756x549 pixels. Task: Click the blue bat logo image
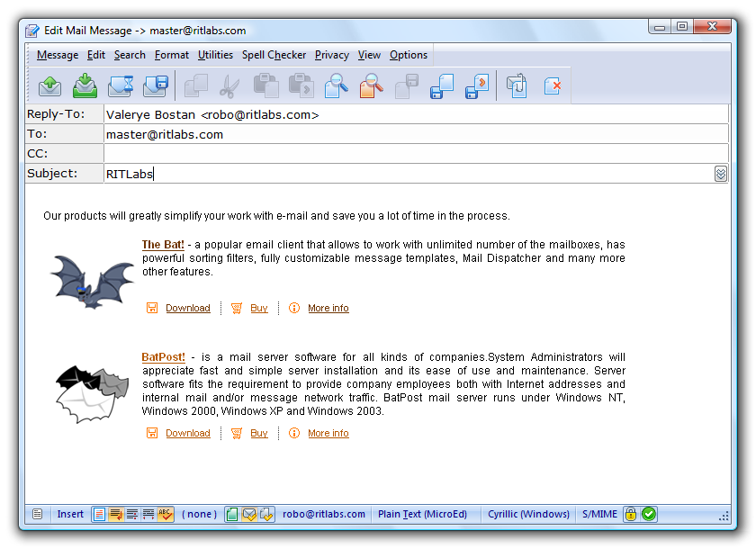pyautogui.click(x=92, y=282)
